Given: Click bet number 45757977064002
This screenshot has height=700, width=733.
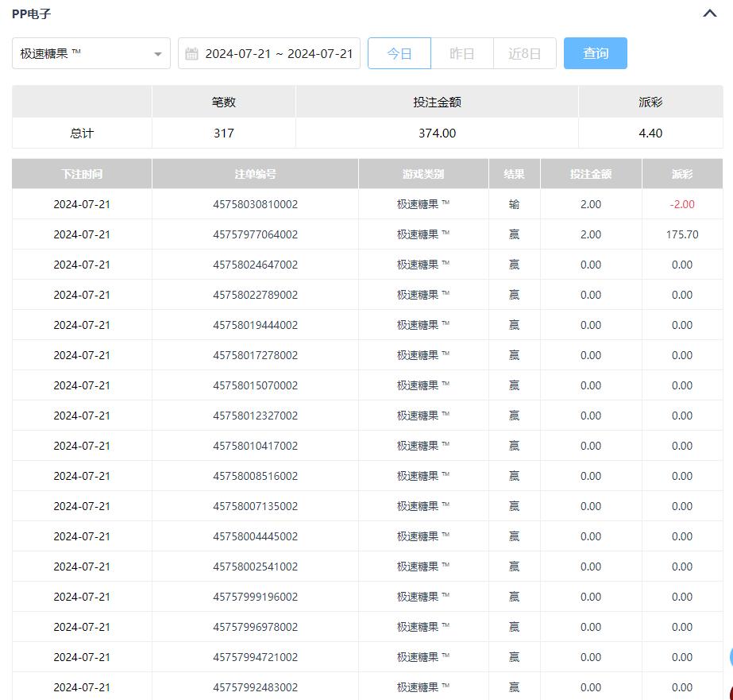Looking at the screenshot, I should point(255,234).
